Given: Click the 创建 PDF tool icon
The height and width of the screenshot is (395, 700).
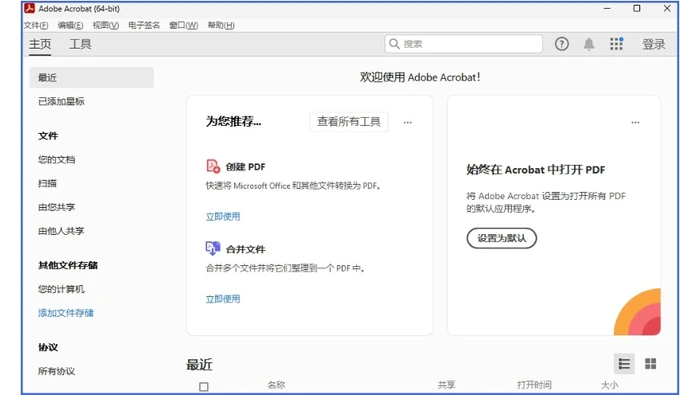Looking at the screenshot, I should point(213,166).
